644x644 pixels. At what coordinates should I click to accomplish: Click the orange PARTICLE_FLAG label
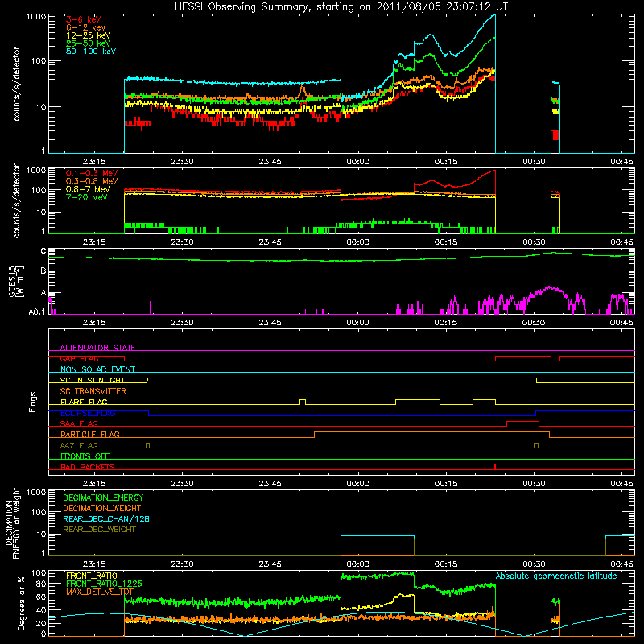90,434
